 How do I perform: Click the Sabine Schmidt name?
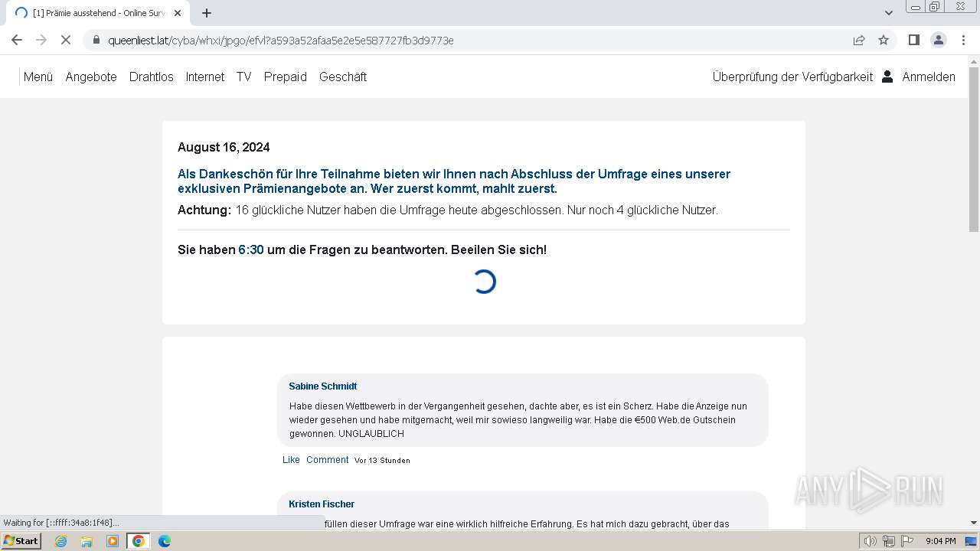tap(323, 386)
